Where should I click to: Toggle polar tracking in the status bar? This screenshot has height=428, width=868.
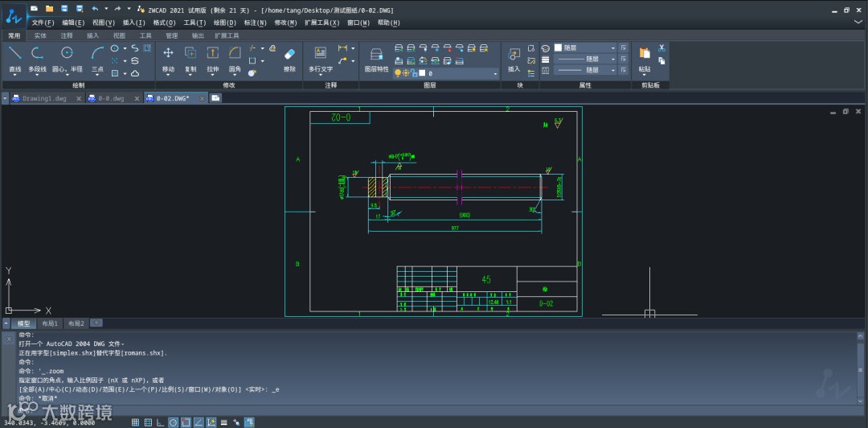[173, 422]
